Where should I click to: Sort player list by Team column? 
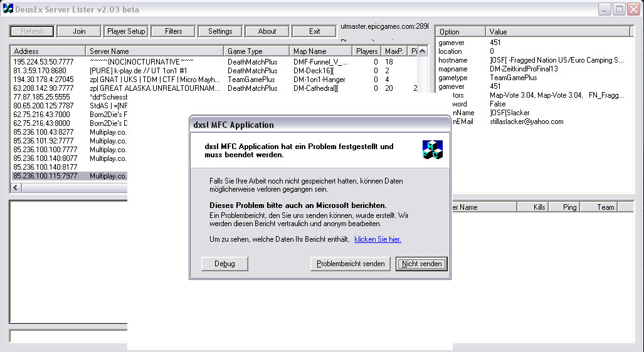[x=598, y=207]
